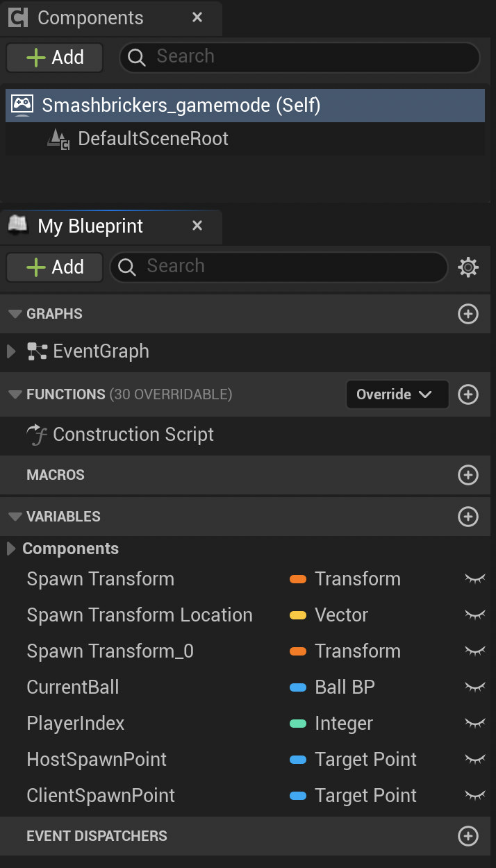Image resolution: width=496 pixels, height=868 pixels.
Task: Toggle visibility eye for Spawn Transform_0
Action: pos(475,651)
